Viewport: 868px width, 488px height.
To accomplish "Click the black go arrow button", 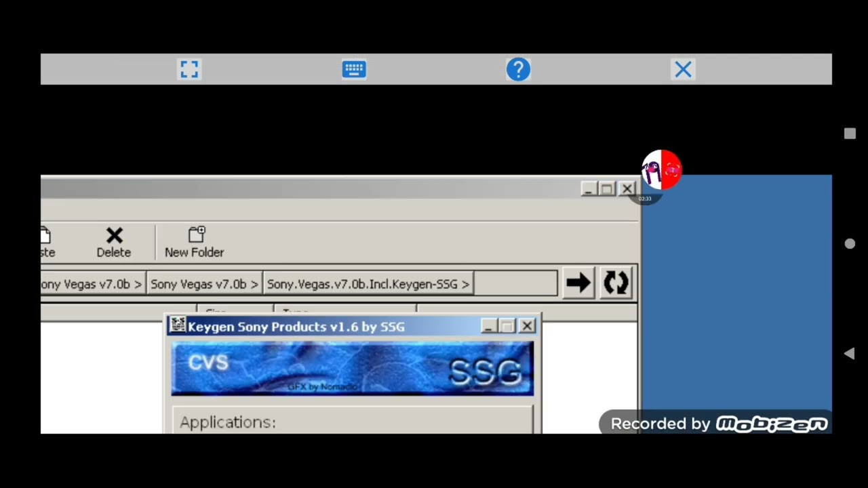I will click(578, 283).
